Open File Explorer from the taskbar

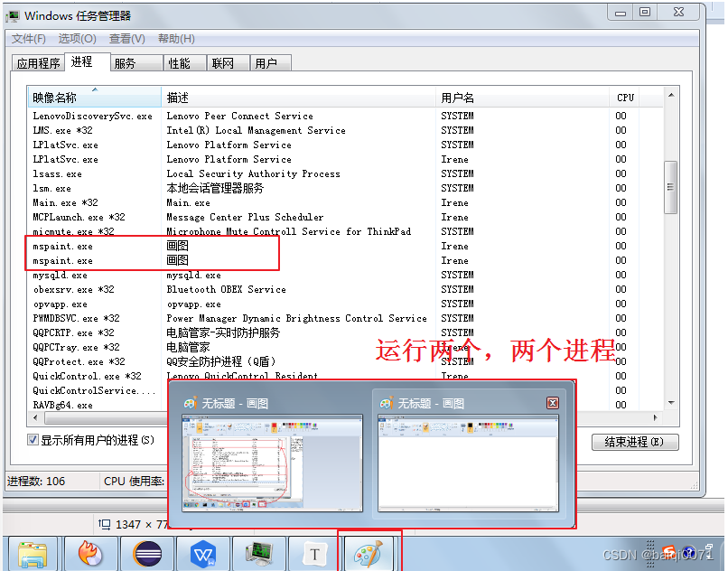coord(33,554)
